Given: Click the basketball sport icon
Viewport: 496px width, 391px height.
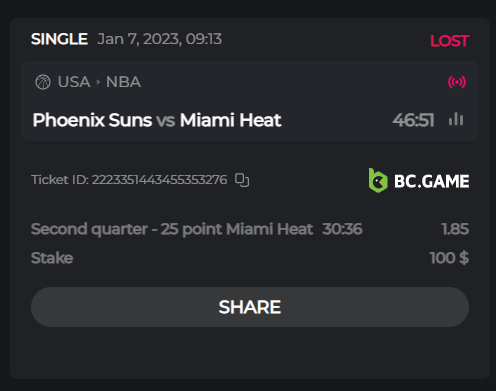Looking at the screenshot, I should pos(43,82).
